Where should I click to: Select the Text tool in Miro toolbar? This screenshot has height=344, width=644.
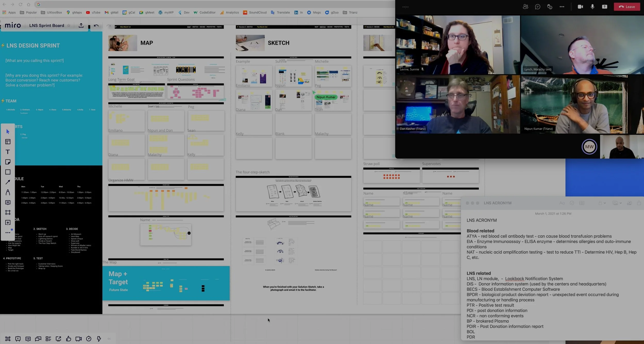tap(8, 152)
